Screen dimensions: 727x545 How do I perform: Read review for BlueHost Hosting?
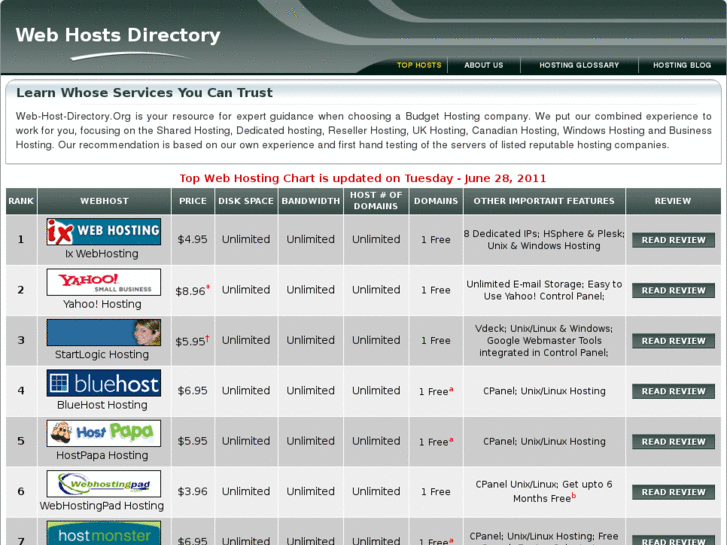(x=673, y=391)
